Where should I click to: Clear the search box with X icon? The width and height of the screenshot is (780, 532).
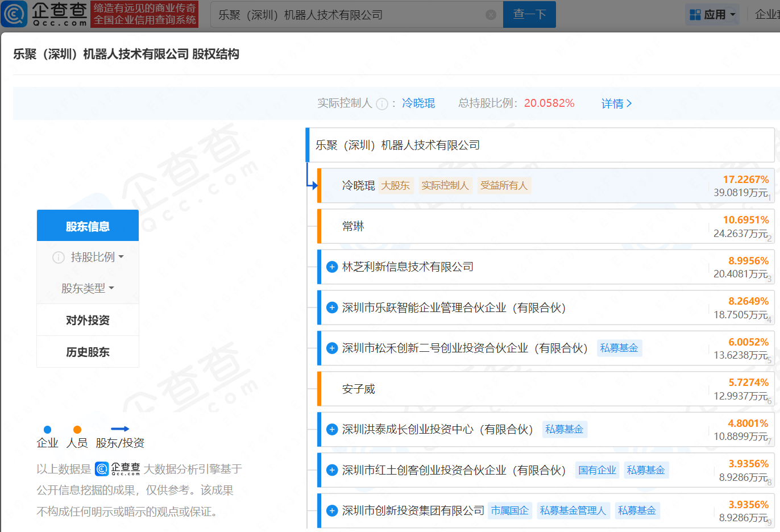[491, 15]
